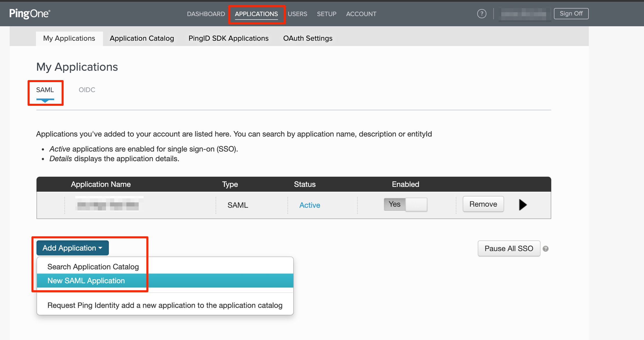Open OAuth Settings tab
644x340 pixels.
click(x=308, y=38)
